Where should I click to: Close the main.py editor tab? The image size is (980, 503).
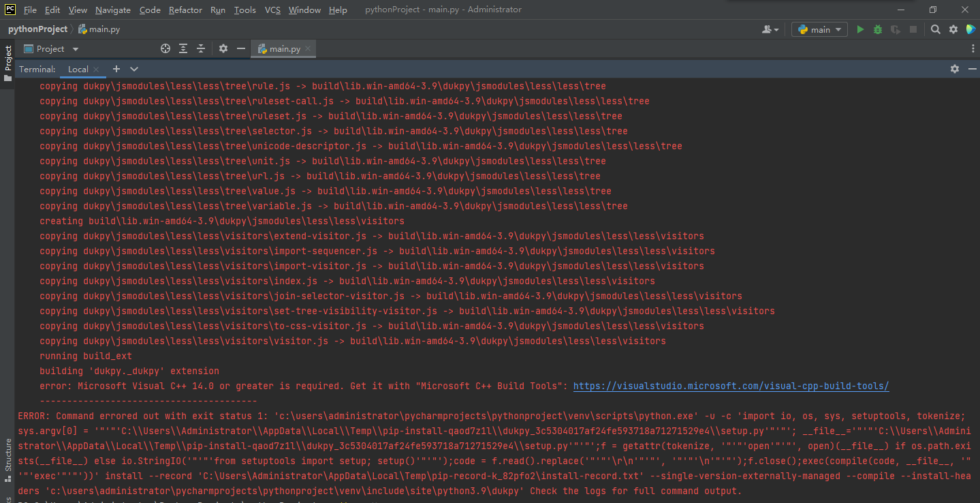pos(308,49)
